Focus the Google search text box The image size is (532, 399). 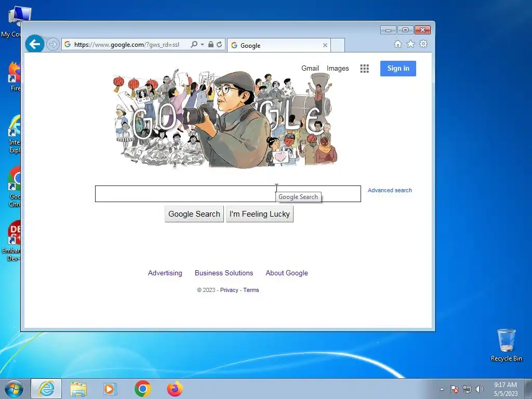point(228,194)
